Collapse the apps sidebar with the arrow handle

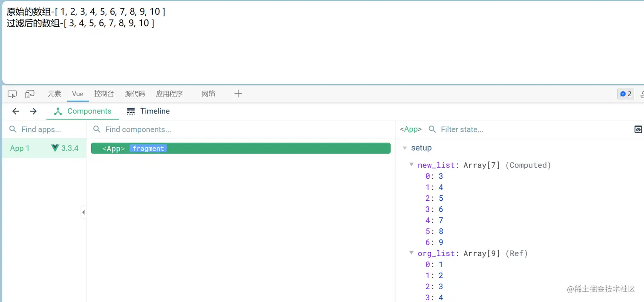(83, 212)
